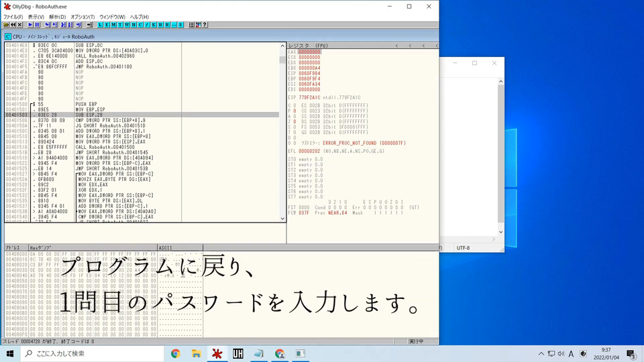Select the JMP RoboAuth.00401180 instruction
Screen dimensions: 644x362
coord(142,67)
